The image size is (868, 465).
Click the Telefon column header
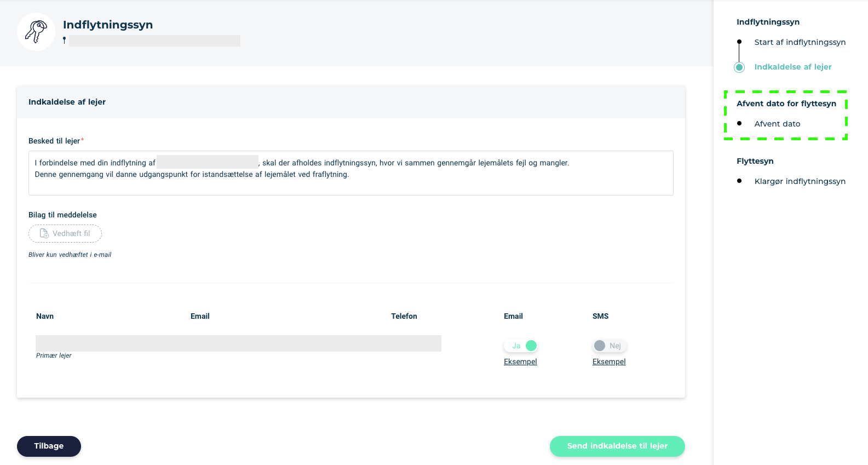pyautogui.click(x=404, y=316)
